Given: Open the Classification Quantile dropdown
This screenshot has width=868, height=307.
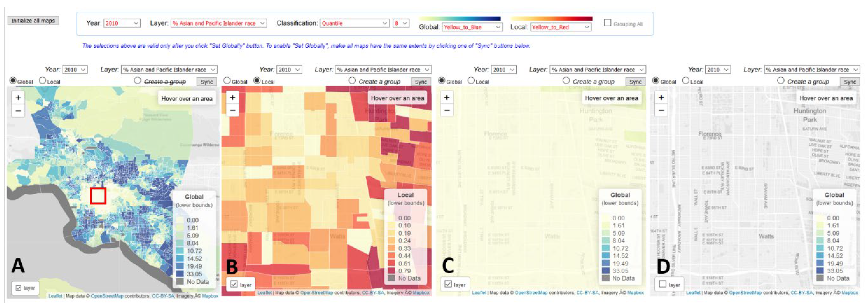Looking at the screenshot, I should pos(354,23).
